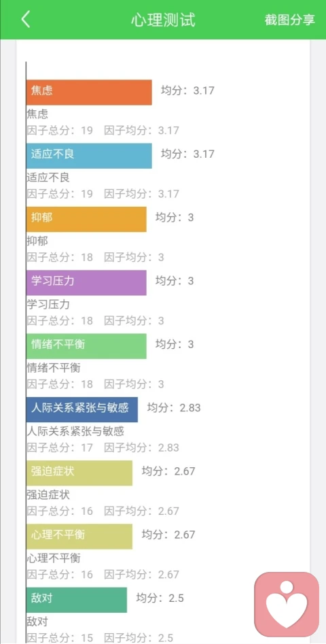This screenshot has height=644, width=326.
Task: Click 因子均分：3 under 学习压力
Action: coord(134,321)
